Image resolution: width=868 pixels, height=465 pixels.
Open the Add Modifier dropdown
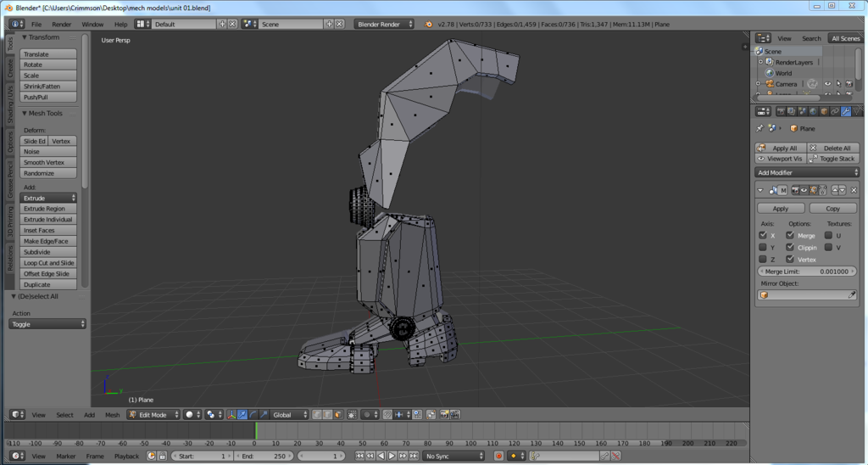point(807,172)
